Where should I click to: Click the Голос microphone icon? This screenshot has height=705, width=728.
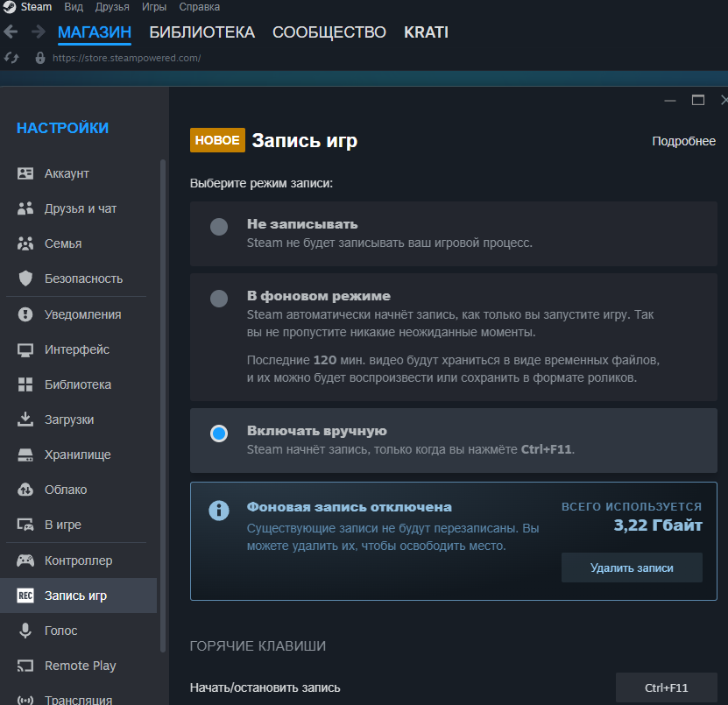[x=25, y=631]
